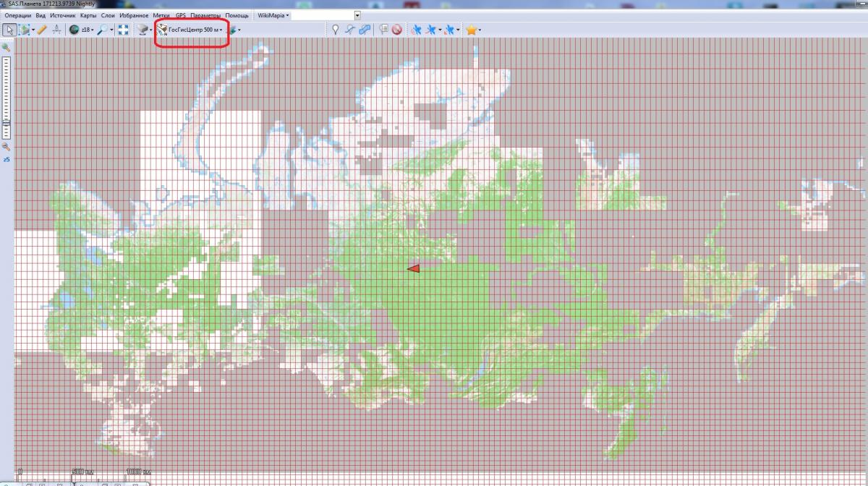
Task: Open the ГосГисЦентр 500 м map selector
Action: pyautogui.click(x=192, y=30)
